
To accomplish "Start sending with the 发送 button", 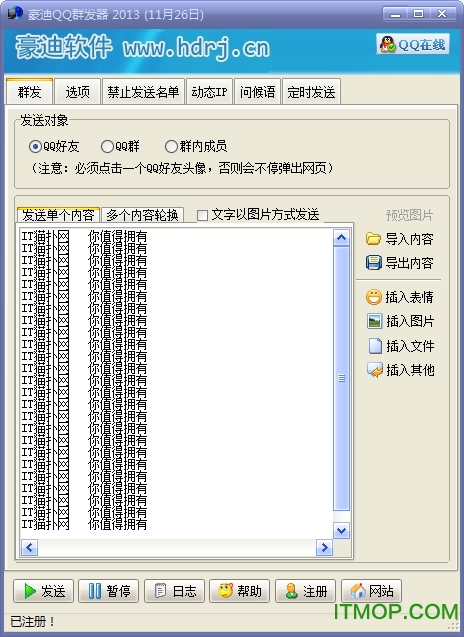I will [43, 591].
